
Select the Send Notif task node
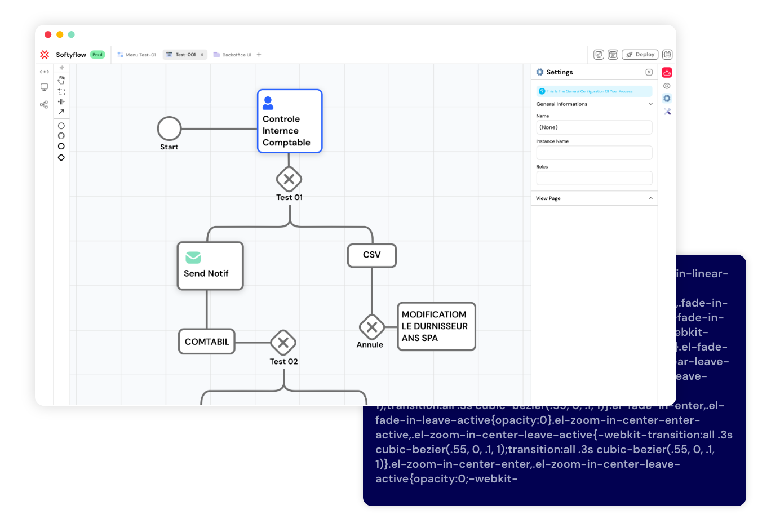[x=210, y=266]
